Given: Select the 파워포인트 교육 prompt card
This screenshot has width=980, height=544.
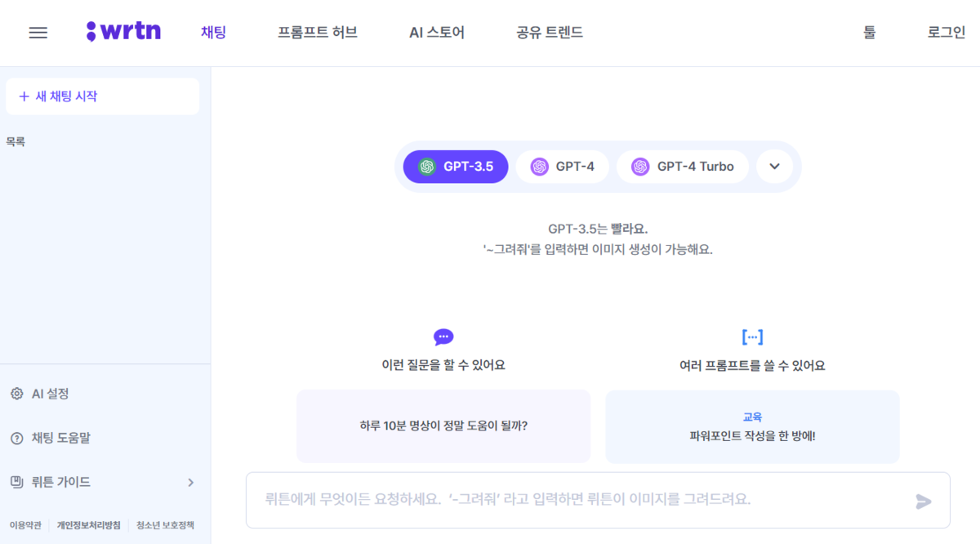Looking at the screenshot, I should click(x=752, y=426).
